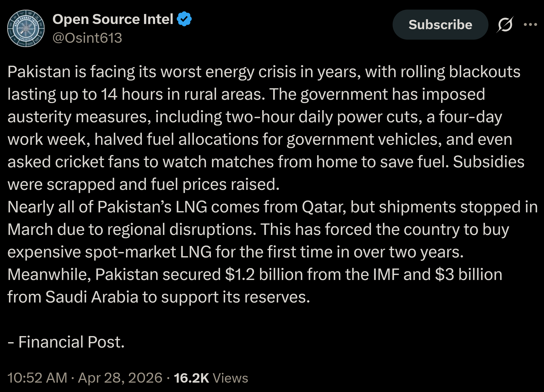
Task: Click the Views label in footer
Action: pos(230,378)
